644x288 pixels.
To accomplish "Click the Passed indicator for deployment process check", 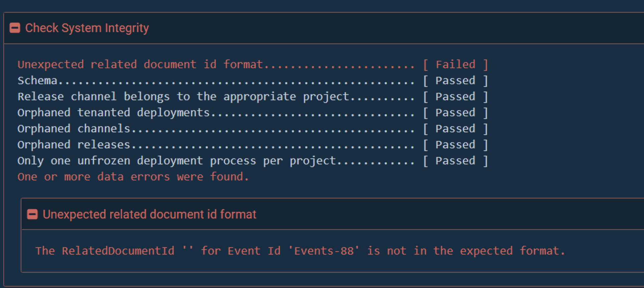I will click(455, 160).
